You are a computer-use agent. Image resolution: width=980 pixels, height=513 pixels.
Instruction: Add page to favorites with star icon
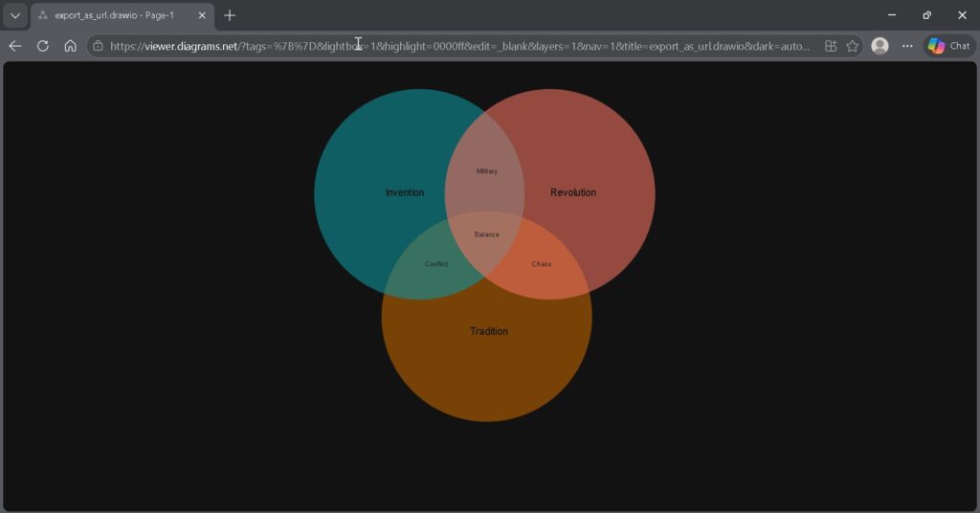(x=852, y=46)
